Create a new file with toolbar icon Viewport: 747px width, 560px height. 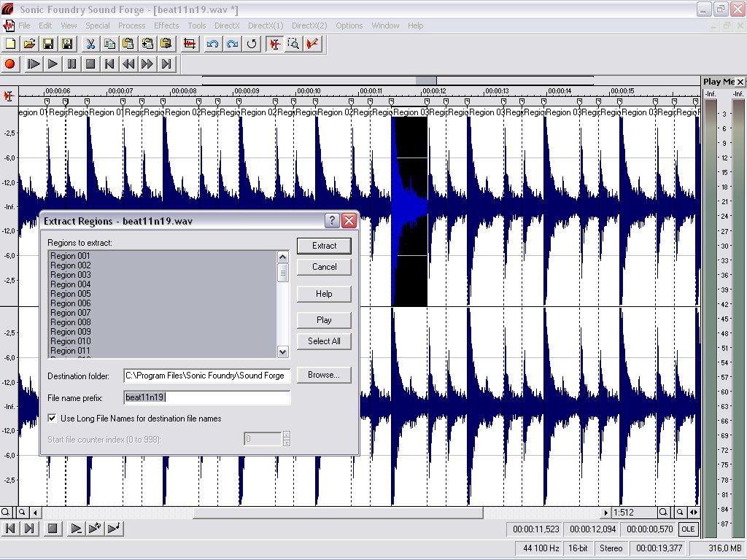[10, 44]
